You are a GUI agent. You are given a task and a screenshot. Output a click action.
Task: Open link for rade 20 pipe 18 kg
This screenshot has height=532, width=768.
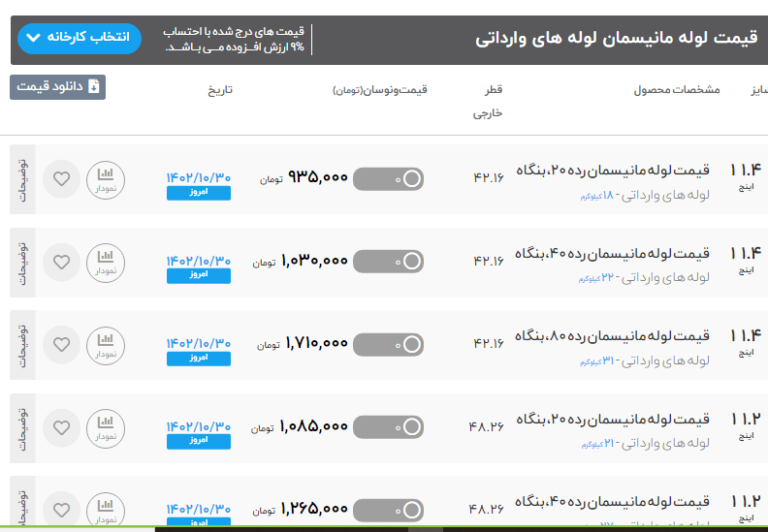[x=612, y=171]
